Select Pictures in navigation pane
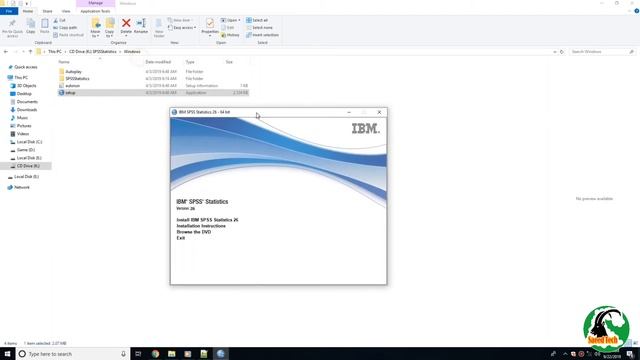 pyautogui.click(x=24, y=126)
